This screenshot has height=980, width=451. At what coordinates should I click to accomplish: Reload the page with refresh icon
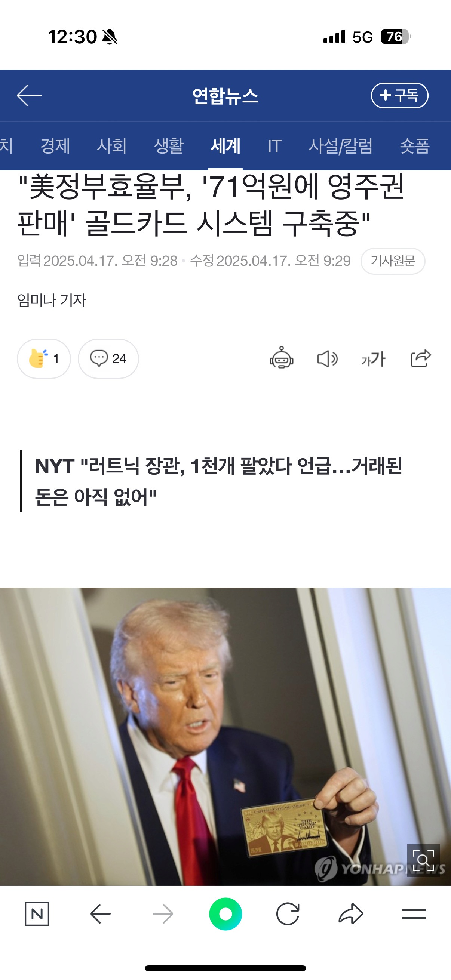coord(288,914)
